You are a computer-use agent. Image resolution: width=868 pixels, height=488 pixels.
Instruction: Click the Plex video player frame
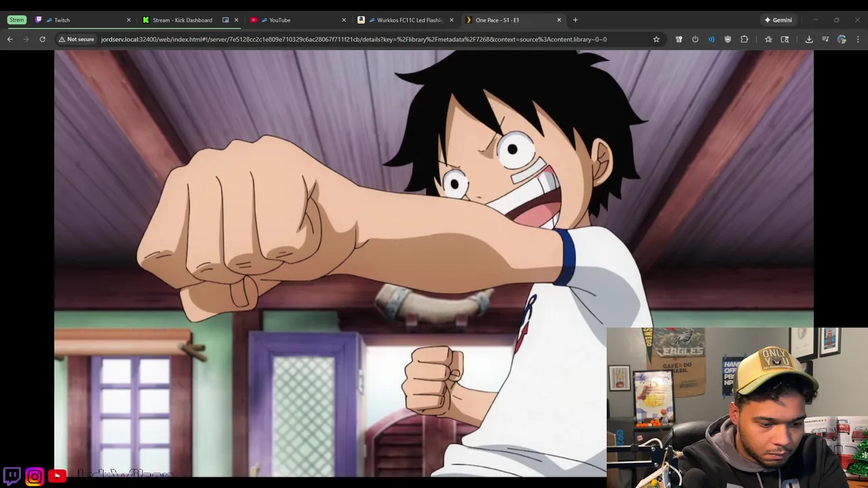[x=434, y=263]
